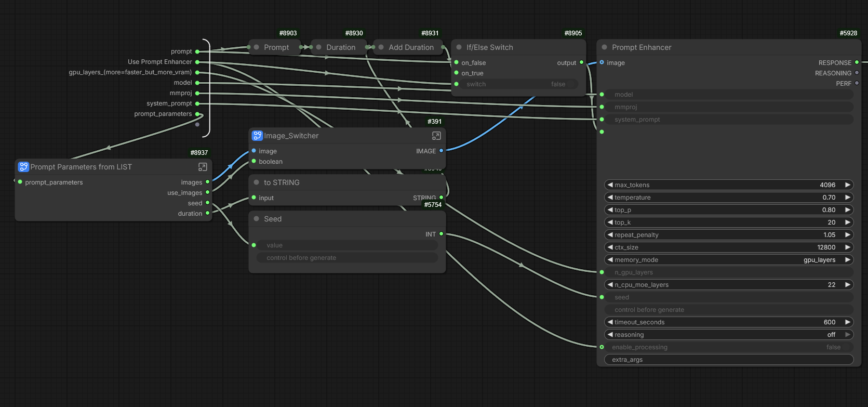
Task: Decrease max_tokens with its left arrow
Action: (610, 185)
